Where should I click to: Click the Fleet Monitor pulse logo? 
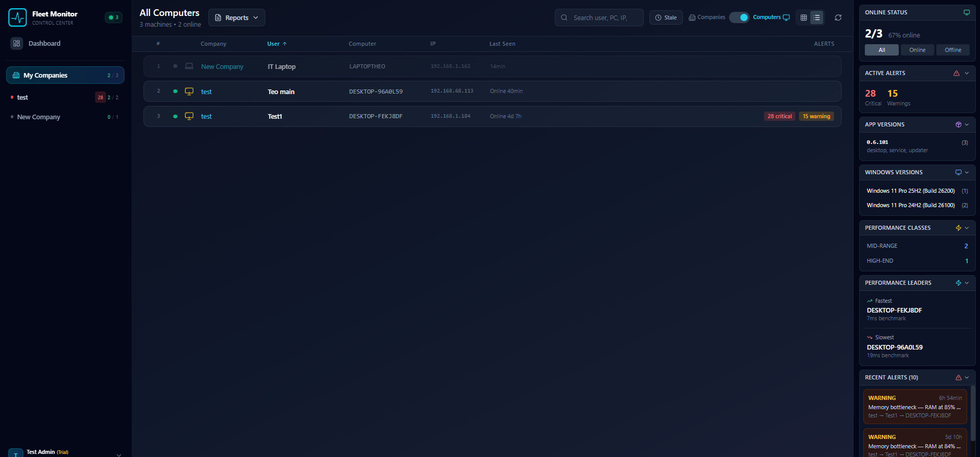(17, 17)
